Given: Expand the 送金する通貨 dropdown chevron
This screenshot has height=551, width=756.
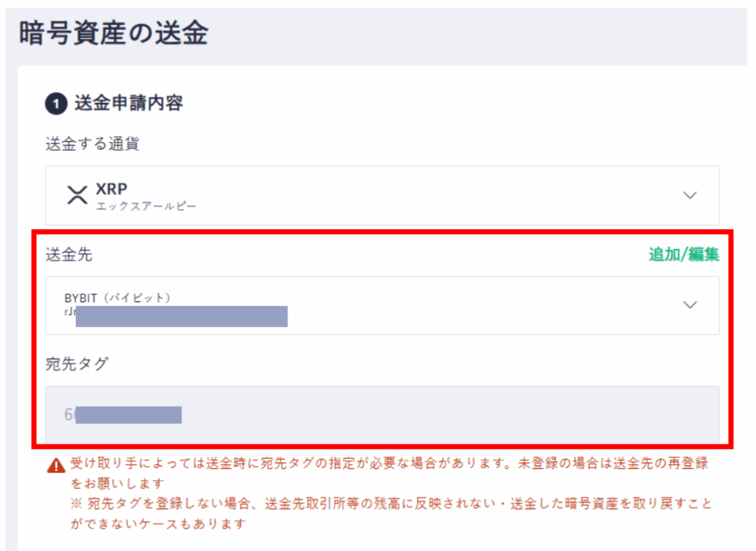Looking at the screenshot, I should click(x=690, y=195).
